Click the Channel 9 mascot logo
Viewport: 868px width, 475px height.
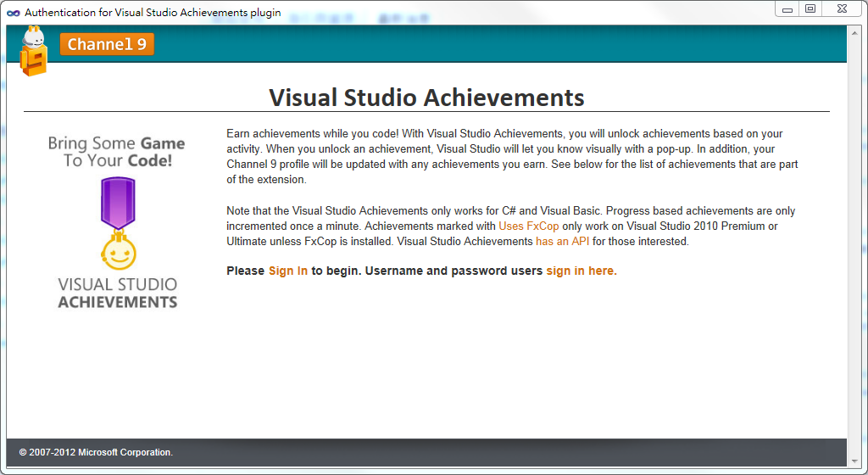pos(33,52)
